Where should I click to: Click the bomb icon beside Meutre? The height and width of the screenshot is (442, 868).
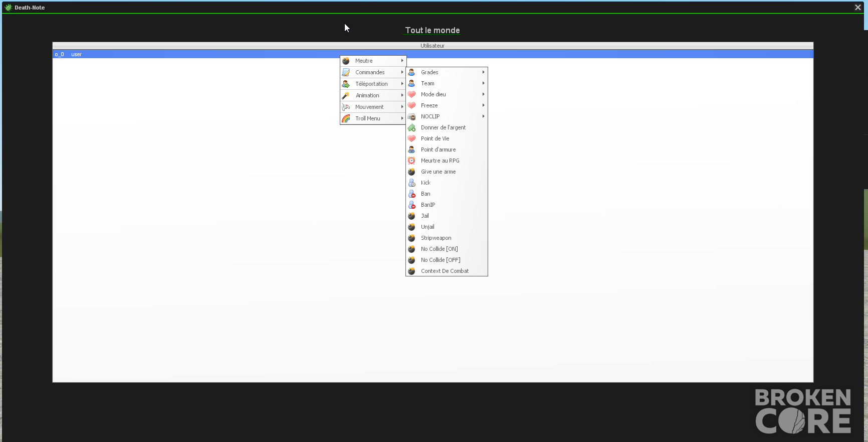tap(346, 61)
